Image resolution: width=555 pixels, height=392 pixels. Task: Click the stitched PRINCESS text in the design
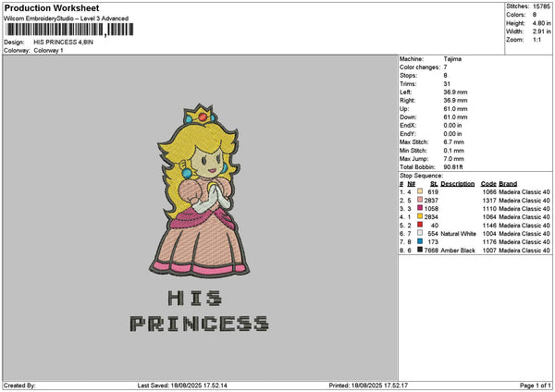[x=199, y=324]
